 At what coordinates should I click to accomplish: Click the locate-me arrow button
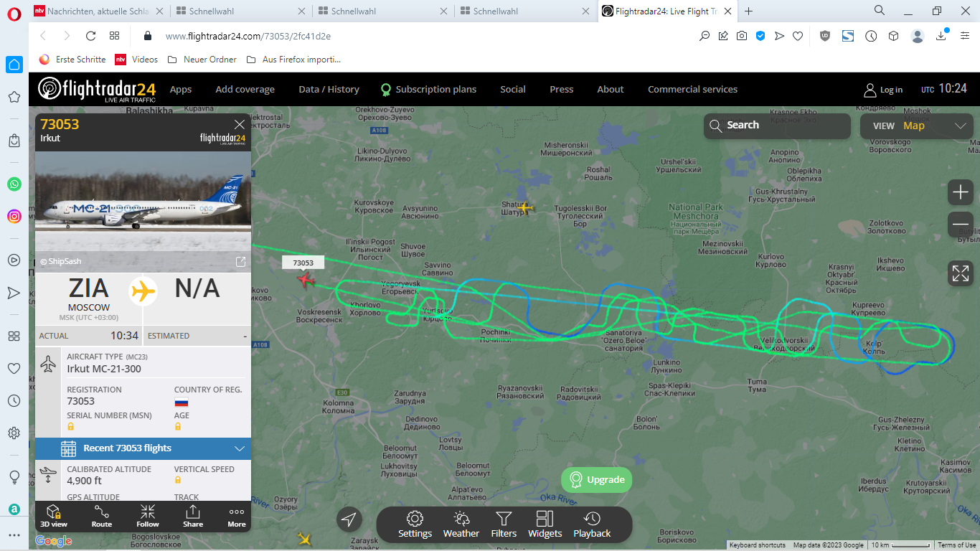[x=349, y=519]
